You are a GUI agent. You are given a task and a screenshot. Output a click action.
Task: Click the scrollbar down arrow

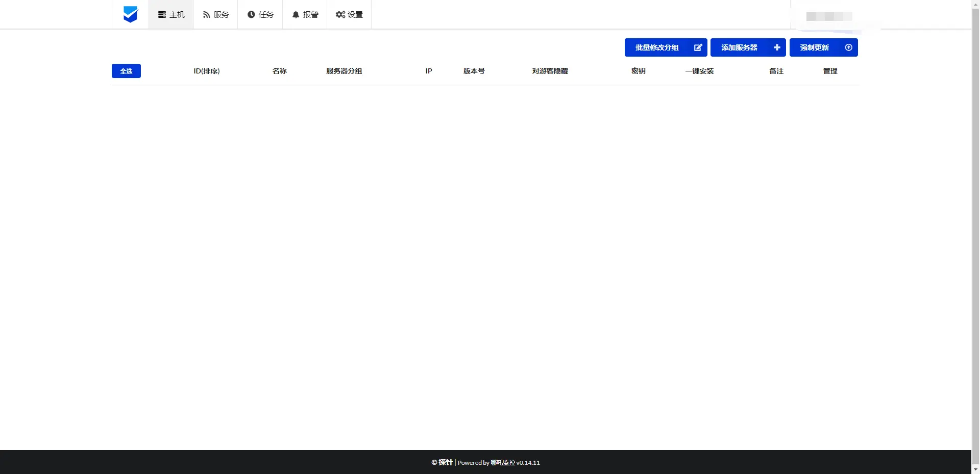(975, 469)
